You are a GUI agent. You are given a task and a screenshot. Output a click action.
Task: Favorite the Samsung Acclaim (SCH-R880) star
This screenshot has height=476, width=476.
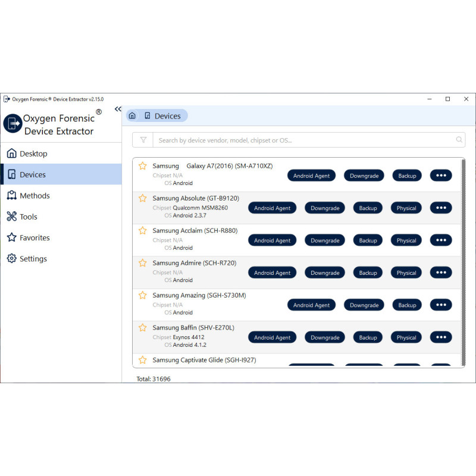click(x=142, y=231)
